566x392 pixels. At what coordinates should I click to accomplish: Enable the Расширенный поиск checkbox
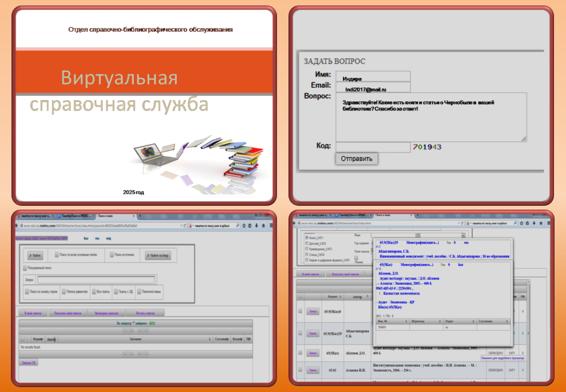click(25, 268)
